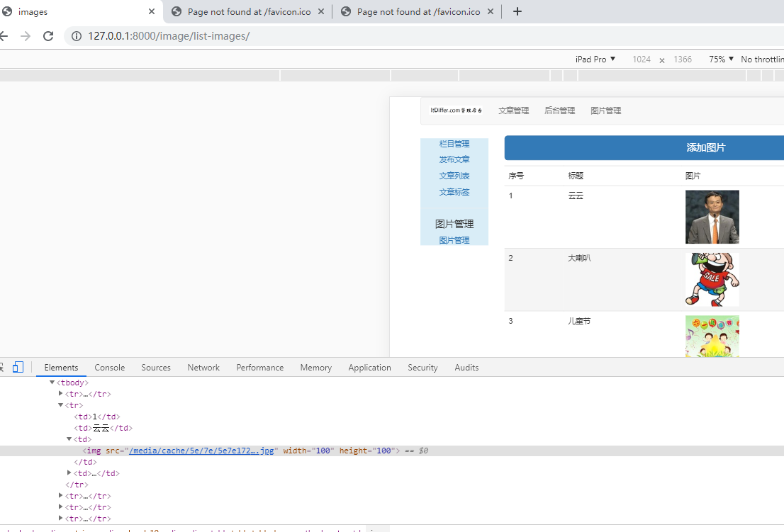
Task: Switch to the second 'Page not found at /favicon.ico' tab
Action: (x=418, y=11)
